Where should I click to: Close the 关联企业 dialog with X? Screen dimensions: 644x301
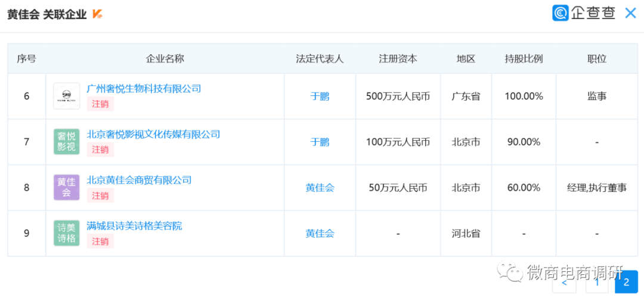click(630, 13)
